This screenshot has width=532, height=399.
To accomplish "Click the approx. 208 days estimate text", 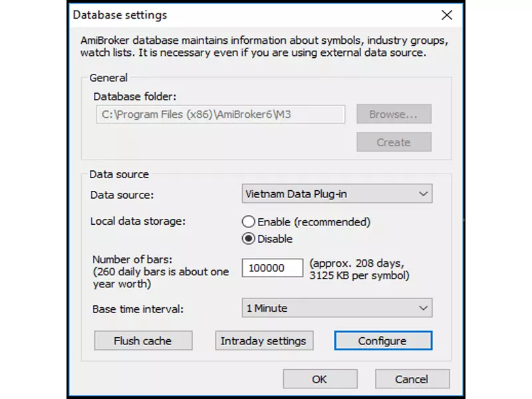I will pos(359,269).
